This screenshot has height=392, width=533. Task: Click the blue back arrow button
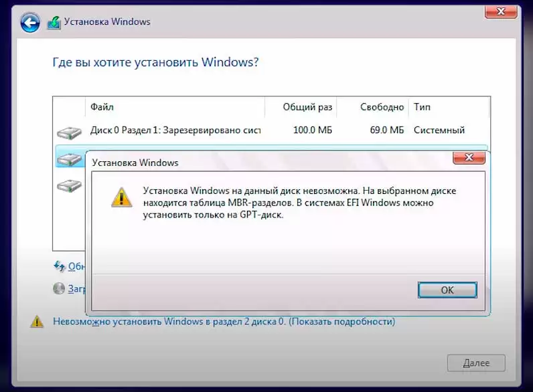[30, 23]
